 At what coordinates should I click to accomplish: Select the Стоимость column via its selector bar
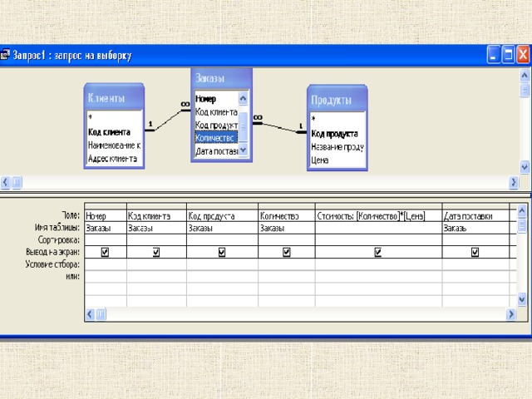pos(379,206)
